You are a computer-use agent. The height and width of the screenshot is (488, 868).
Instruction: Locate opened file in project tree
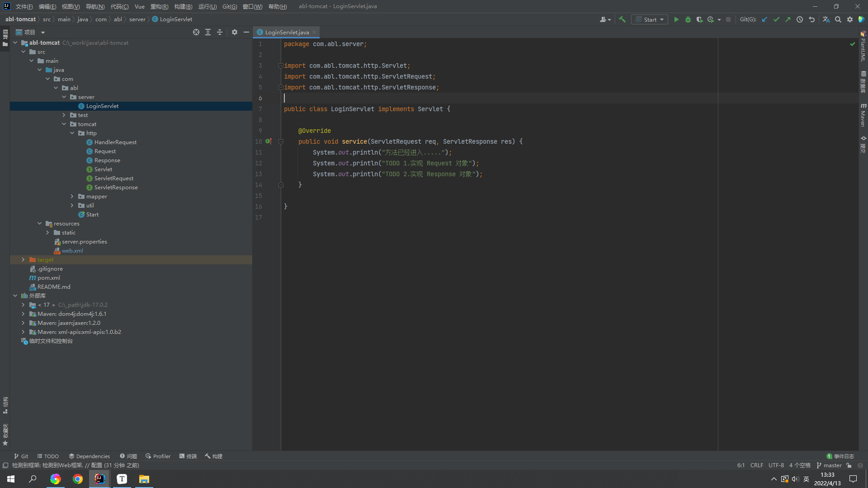196,32
